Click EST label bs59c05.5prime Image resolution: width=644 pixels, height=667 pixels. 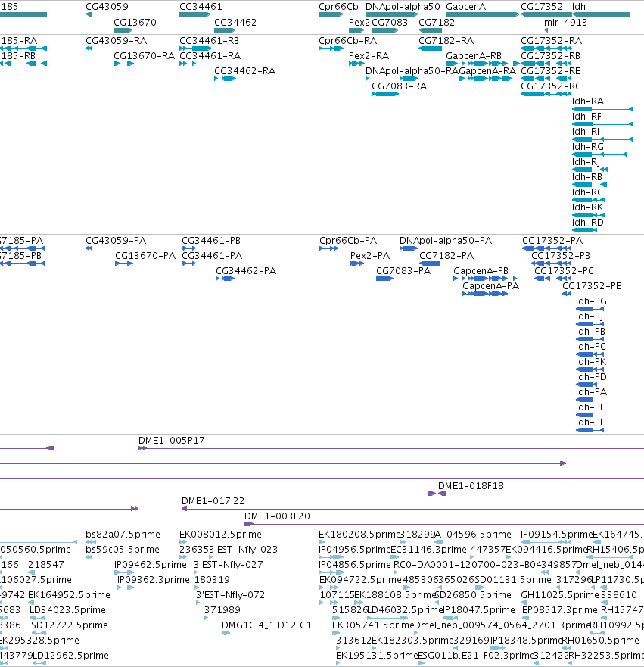[123, 550]
